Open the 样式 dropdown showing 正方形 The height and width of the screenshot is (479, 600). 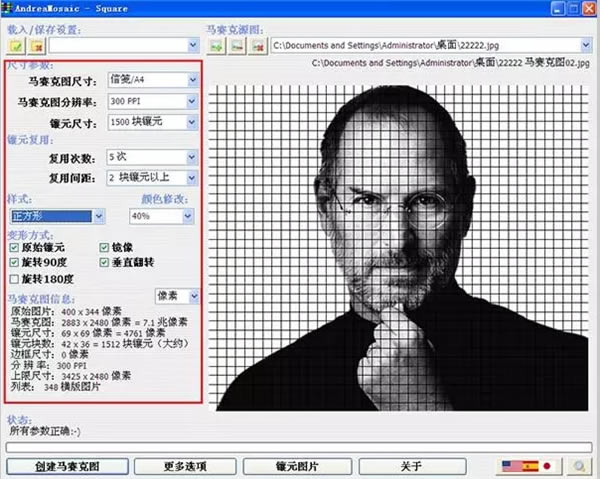57,216
